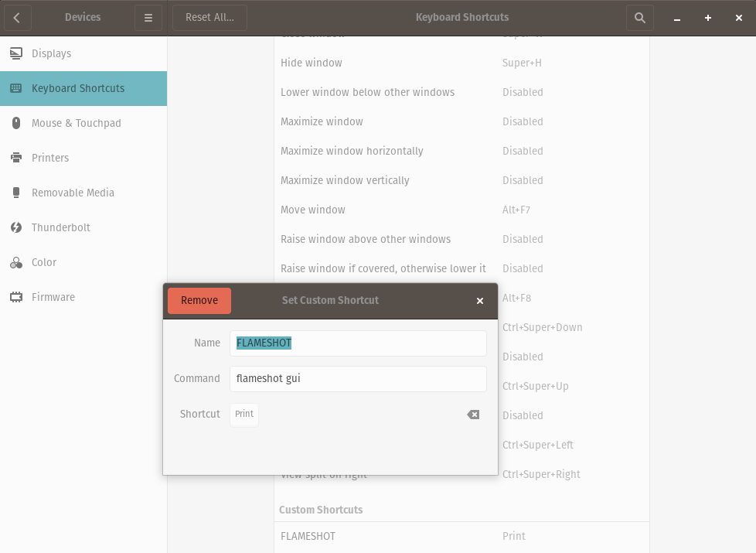Click the Name field containing FLAMESHOT
The width and height of the screenshot is (756, 553).
tap(358, 343)
